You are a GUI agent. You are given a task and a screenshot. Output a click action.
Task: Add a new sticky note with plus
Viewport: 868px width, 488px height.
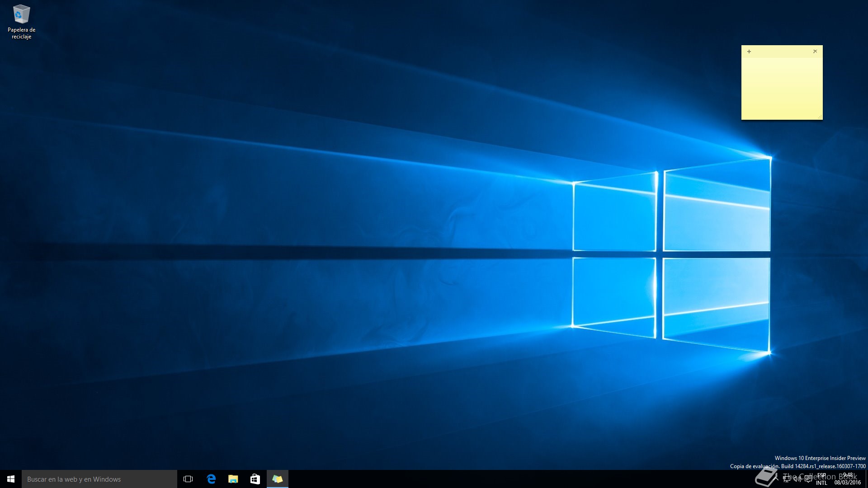tap(749, 52)
